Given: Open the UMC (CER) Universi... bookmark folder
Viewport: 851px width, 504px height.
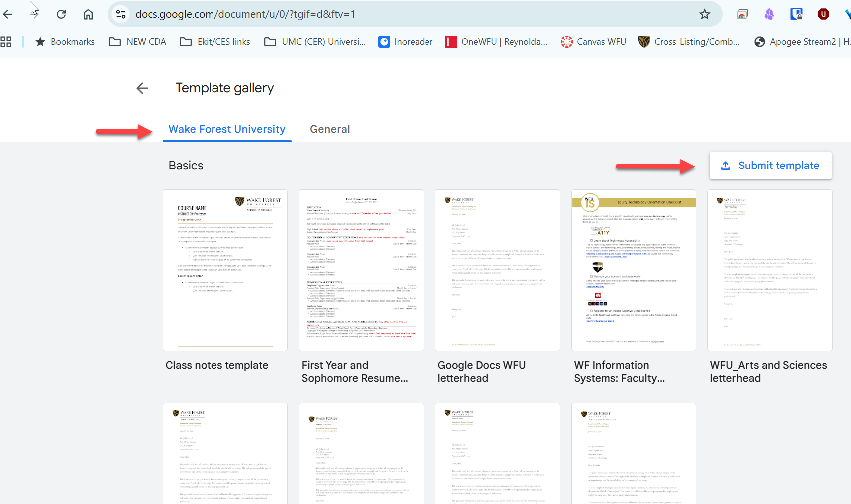Looking at the screenshot, I should pos(315,42).
